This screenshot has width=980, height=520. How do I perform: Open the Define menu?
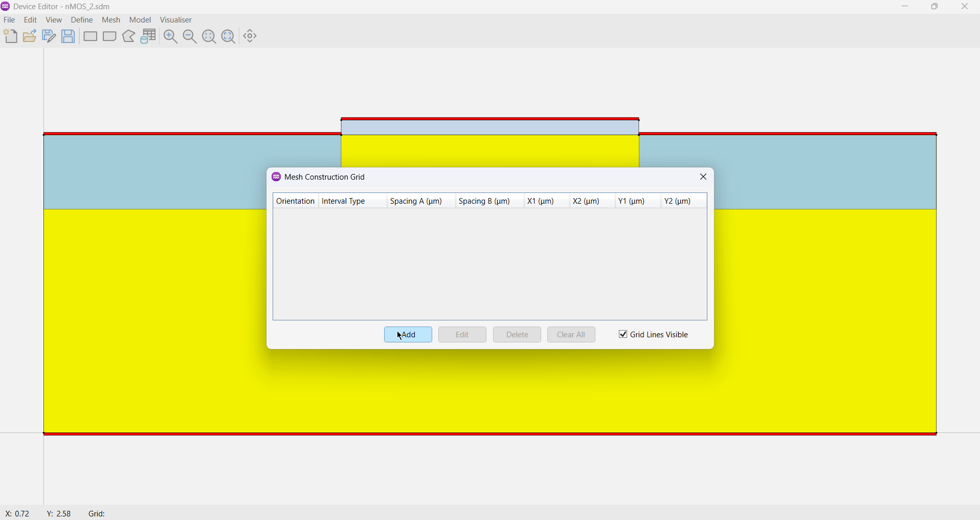pos(82,20)
